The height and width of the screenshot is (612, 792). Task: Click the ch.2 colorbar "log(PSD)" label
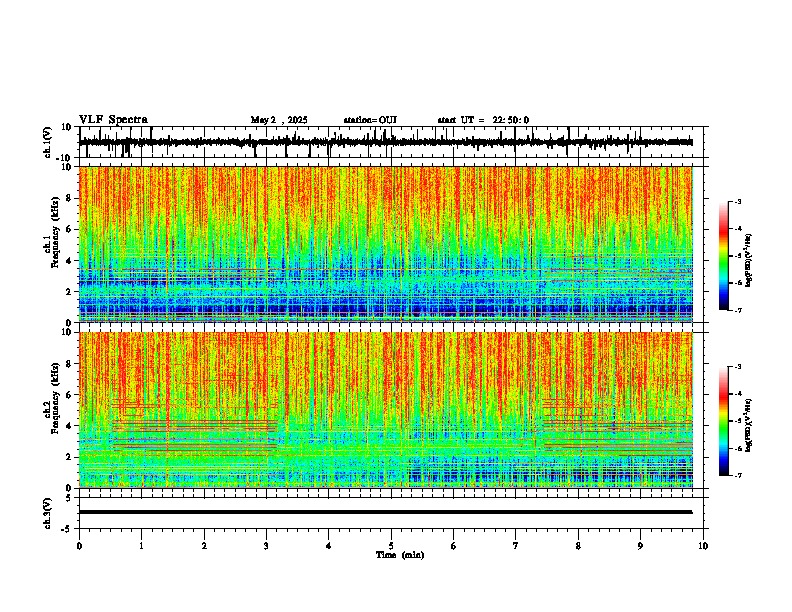click(x=749, y=425)
